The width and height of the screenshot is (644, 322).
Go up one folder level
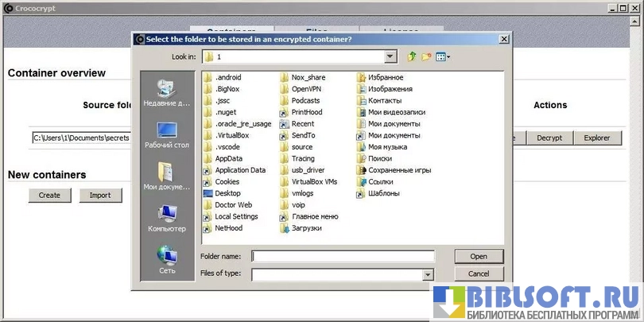coord(412,56)
